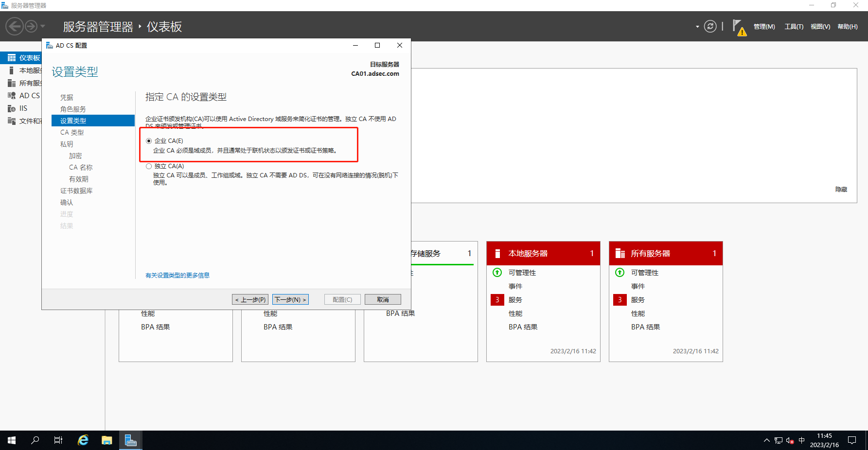Screen dimensions: 868x450
Task: Select the Standalone CA radio button
Action: click(x=149, y=166)
